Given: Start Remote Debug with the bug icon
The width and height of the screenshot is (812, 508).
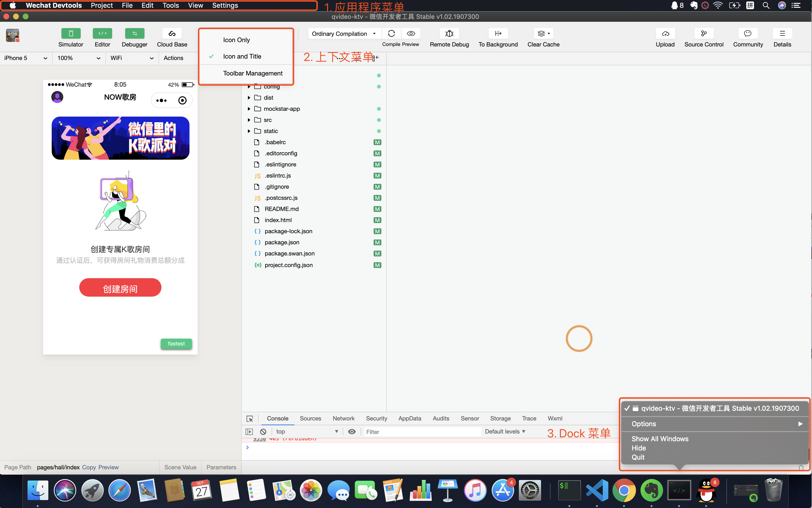Looking at the screenshot, I should [449, 34].
